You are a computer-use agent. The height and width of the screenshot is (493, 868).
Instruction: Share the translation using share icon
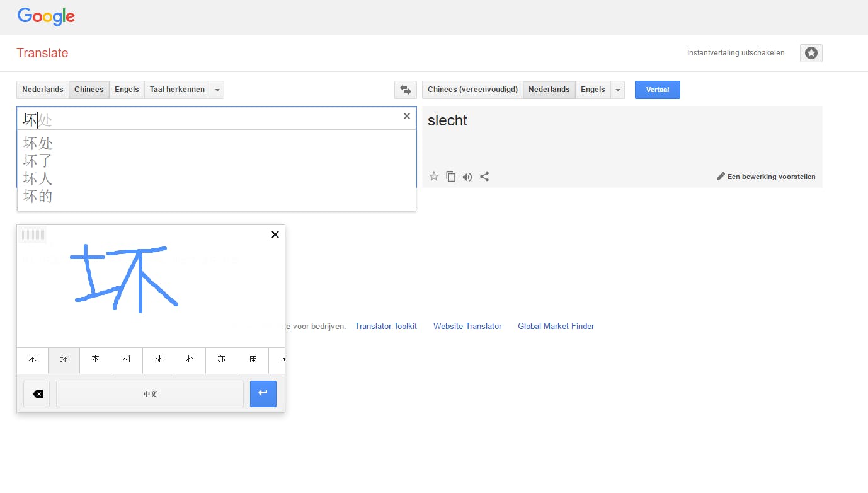pos(484,177)
